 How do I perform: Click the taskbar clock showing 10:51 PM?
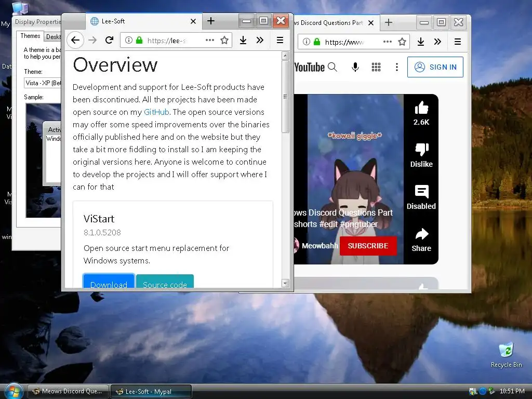pos(512,391)
